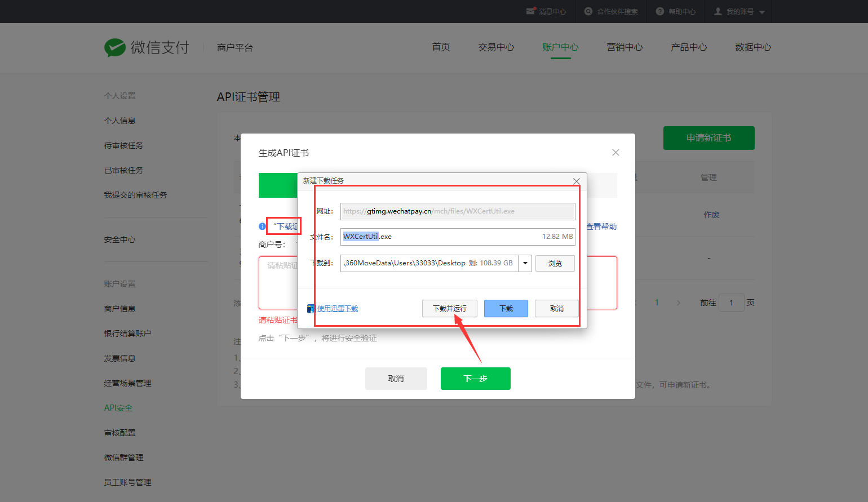
Task: Click 浏览 button to choose folder
Action: point(555,263)
